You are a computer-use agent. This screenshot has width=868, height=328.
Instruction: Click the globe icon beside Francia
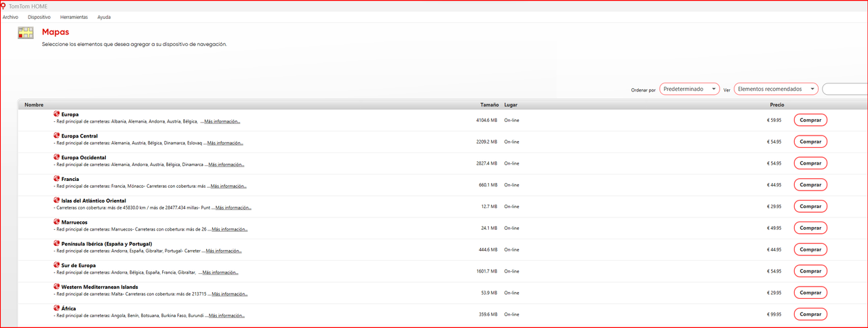pos(57,179)
